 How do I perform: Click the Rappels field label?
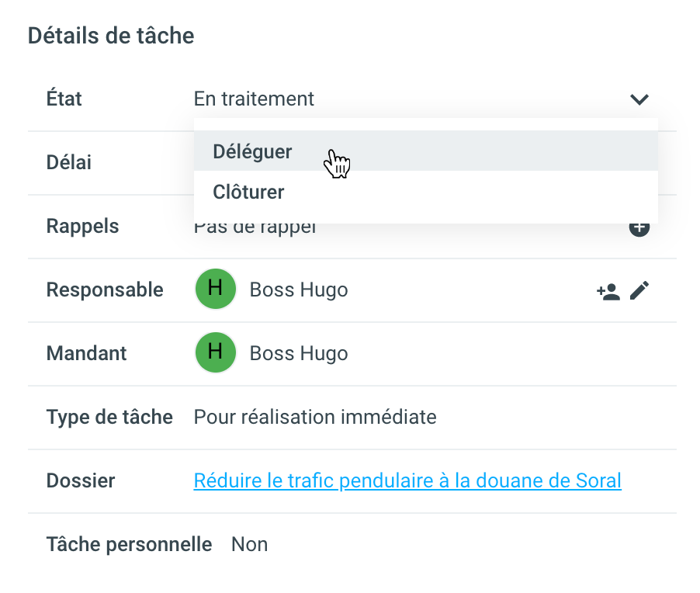point(83,227)
